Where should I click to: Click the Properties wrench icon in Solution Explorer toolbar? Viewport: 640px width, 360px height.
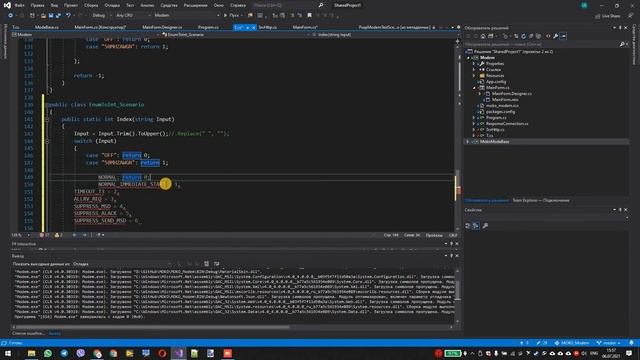[x=556, y=36]
